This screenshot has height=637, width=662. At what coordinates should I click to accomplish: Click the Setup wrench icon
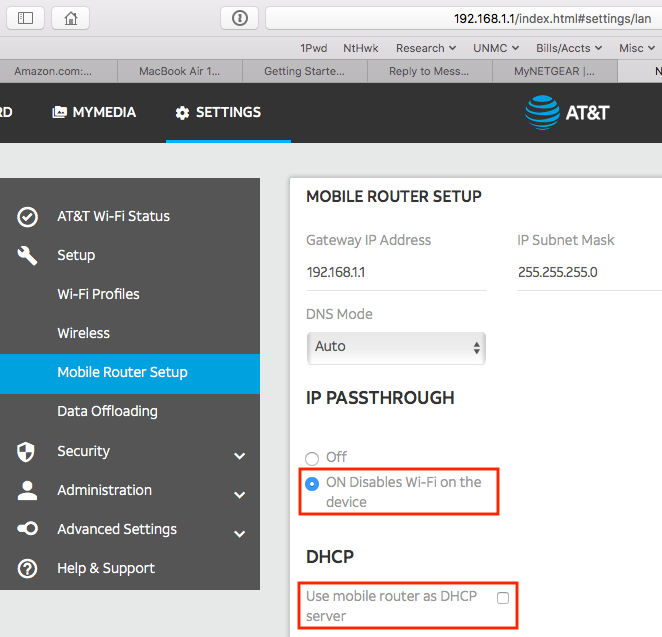[28, 255]
